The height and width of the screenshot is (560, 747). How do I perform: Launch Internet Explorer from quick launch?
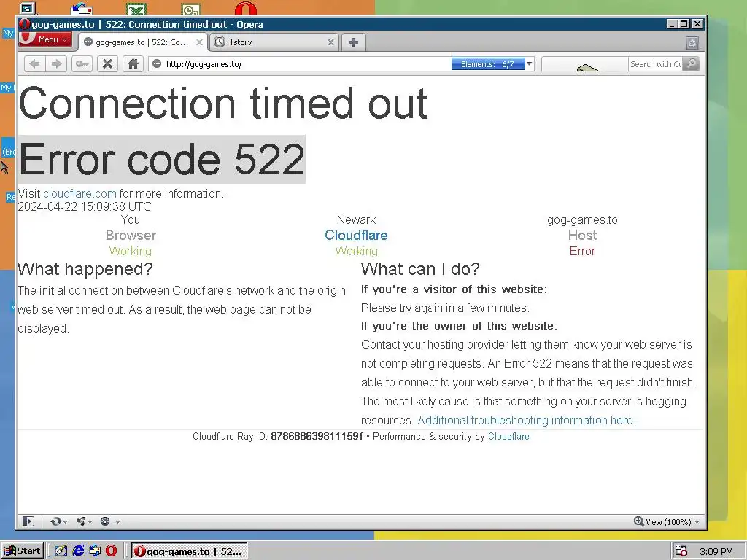[78, 551]
